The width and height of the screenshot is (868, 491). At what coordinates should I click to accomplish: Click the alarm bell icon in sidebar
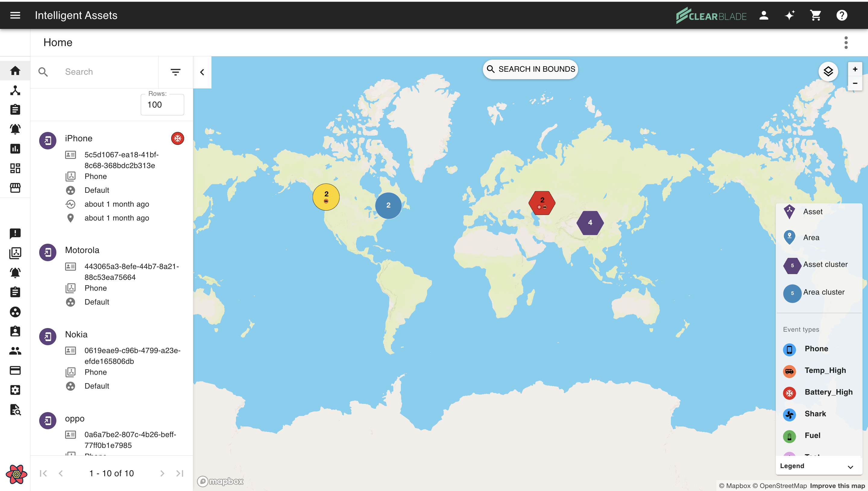pos(15,129)
